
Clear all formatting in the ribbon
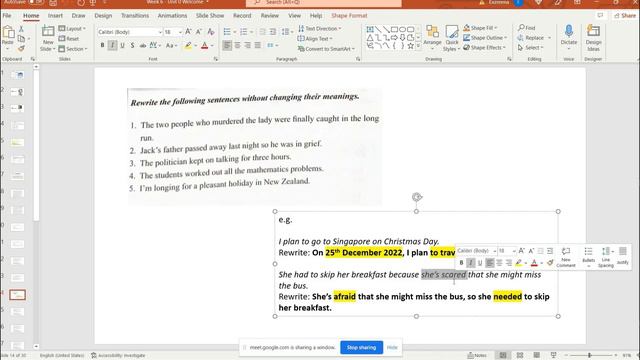click(211, 32)
